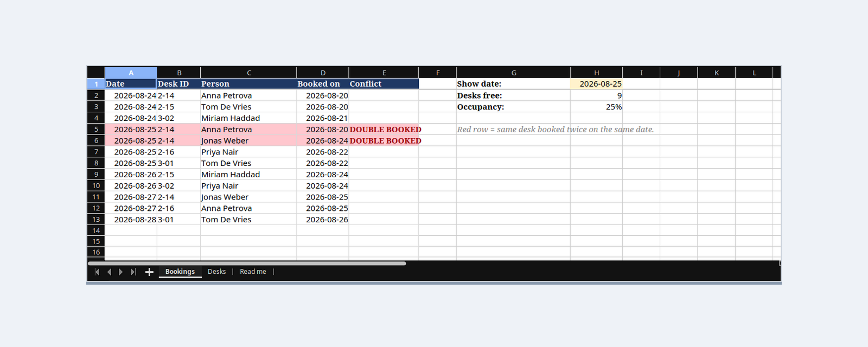Screen dimensions: 868x347
Task: Select Anna Petrova in row 12
Action: [x=248, y=208]
